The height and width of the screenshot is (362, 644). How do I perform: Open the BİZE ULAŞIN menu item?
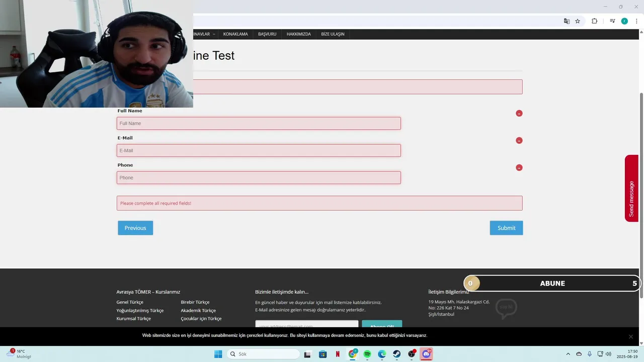pos(333,34)
